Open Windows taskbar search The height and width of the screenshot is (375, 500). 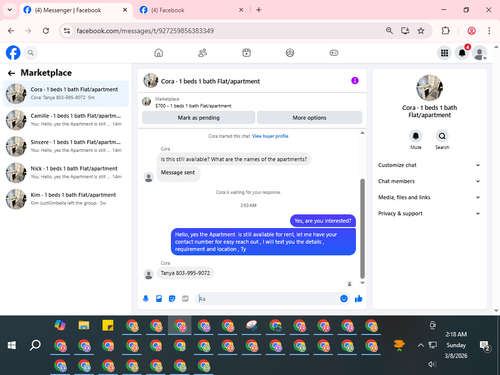pyautogui.click(x=35, y=345)
